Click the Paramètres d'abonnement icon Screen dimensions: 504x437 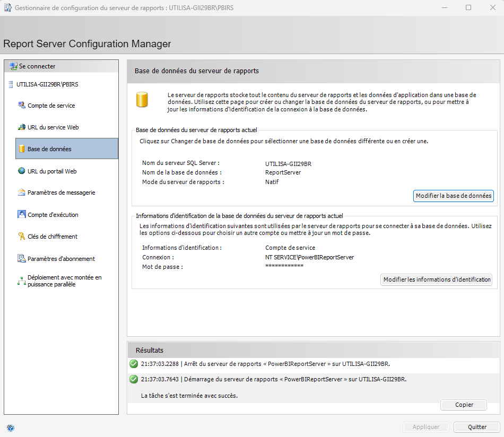22,258
